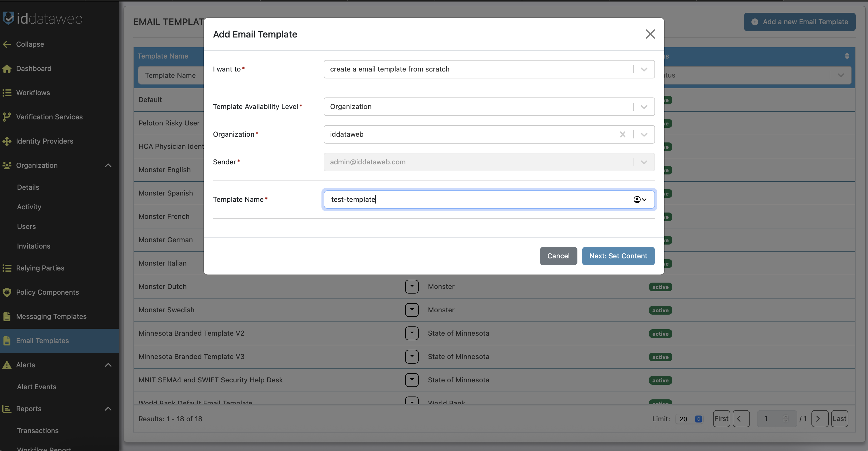Click the Policy Components shield icon
This screenshot has height=451, width=868.
click(x=7, y=292)
